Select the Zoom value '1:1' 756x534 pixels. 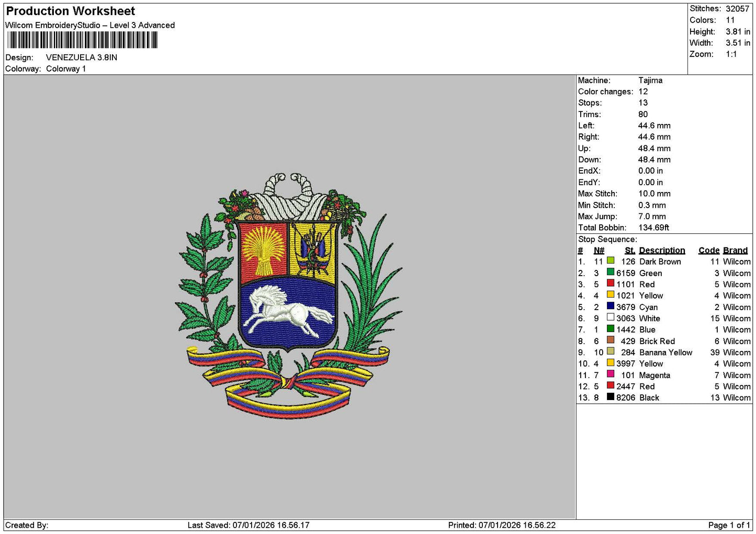pos(731,54)
